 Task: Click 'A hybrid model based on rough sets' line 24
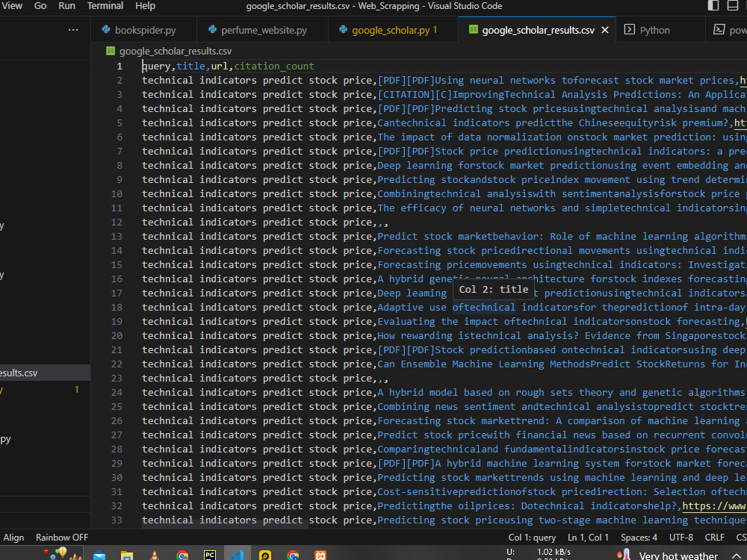475,393
